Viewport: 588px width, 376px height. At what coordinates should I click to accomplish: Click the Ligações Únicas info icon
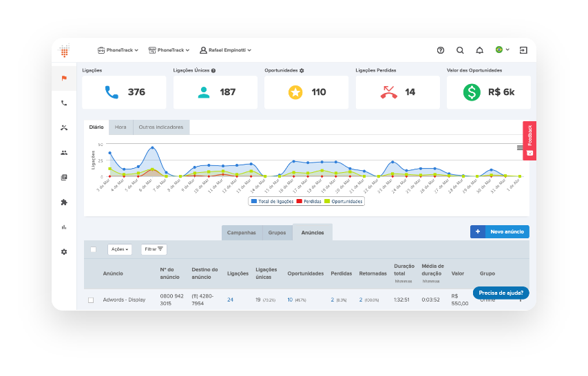click(213, 70)
